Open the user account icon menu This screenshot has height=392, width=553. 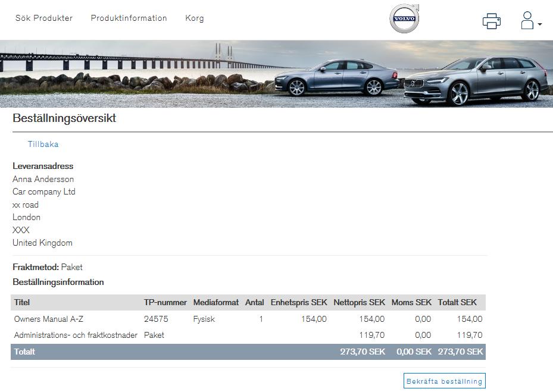click(x=531, y=20)
